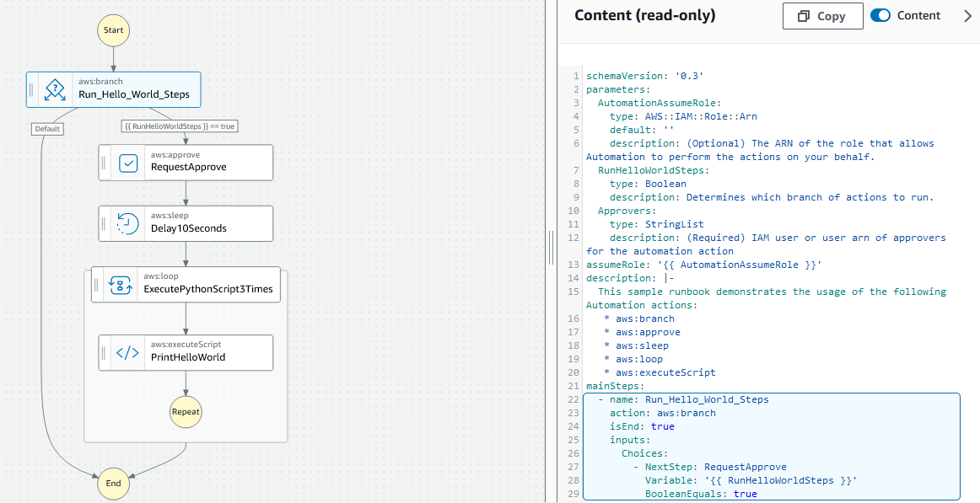The image size is (980, 503).
Task: Click the drag handle on Run_Hello_World_Steps node
Action: coord(33,88)
